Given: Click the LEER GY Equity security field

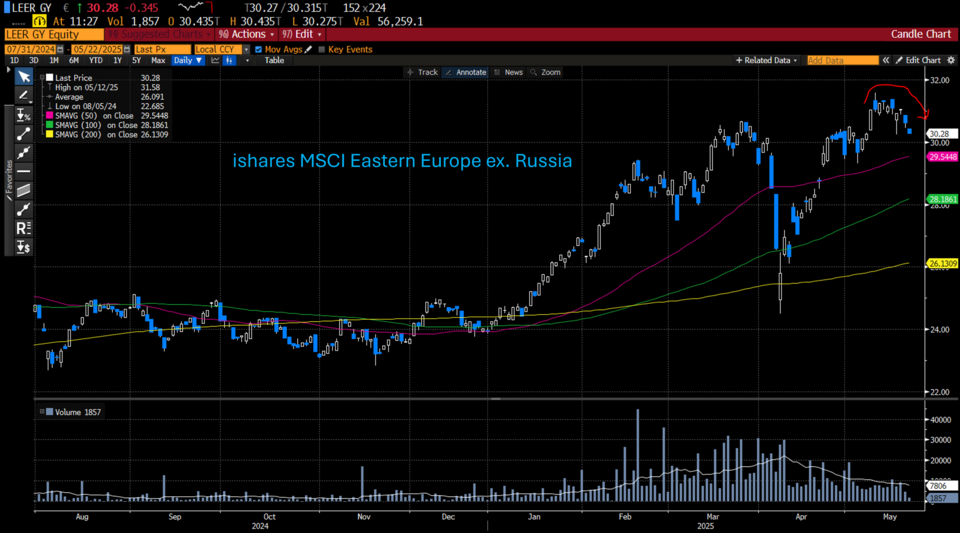Looking at the screenshot, I should 54,34.
